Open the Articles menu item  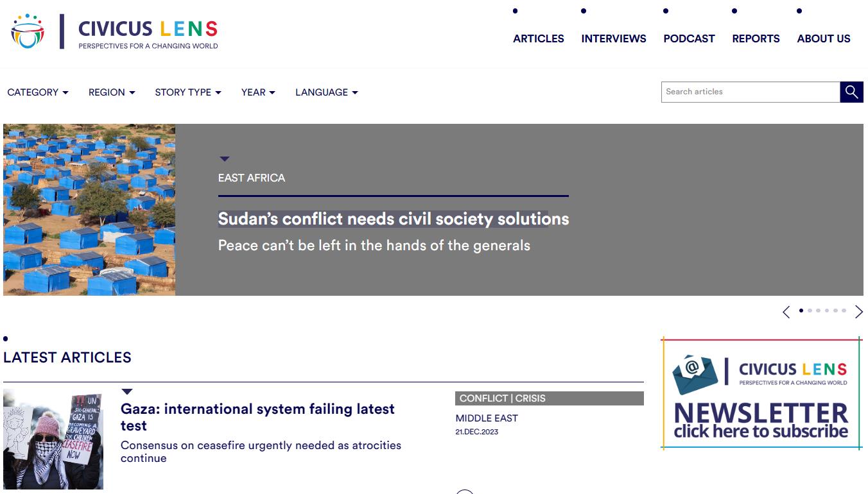click(538, 38)
